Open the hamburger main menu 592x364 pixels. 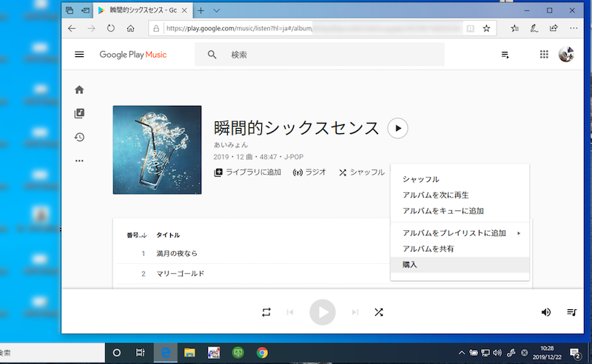tap(79, 55)
